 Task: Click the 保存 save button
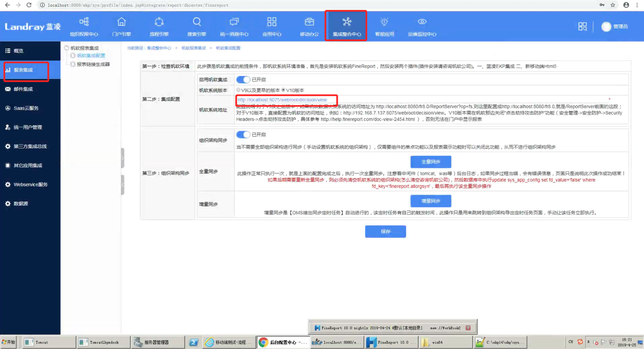(385, 232)
